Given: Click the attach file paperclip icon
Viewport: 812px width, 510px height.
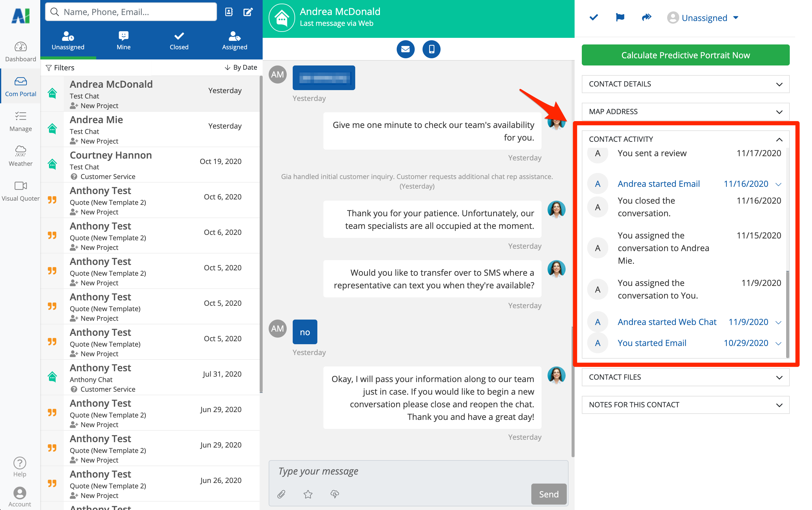Looking at the screenshot, I should coord(281,494).
